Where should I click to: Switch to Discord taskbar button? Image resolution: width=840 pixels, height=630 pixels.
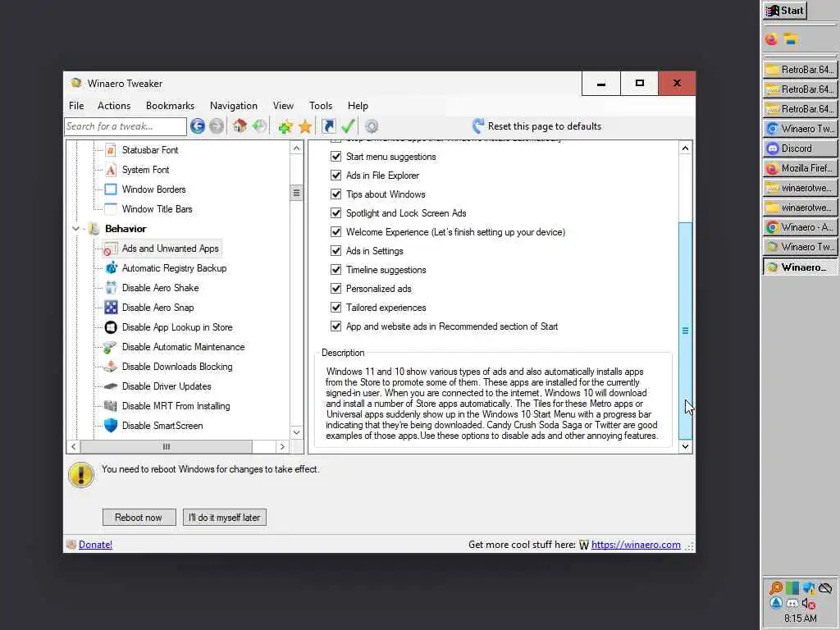click(801, 148)
